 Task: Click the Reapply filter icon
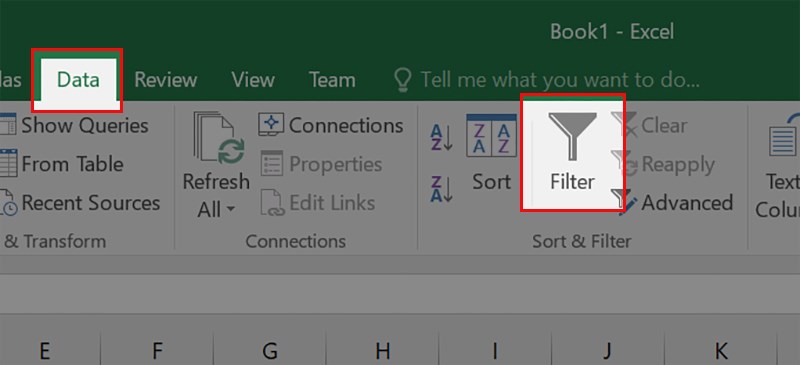tap(624, 163)
